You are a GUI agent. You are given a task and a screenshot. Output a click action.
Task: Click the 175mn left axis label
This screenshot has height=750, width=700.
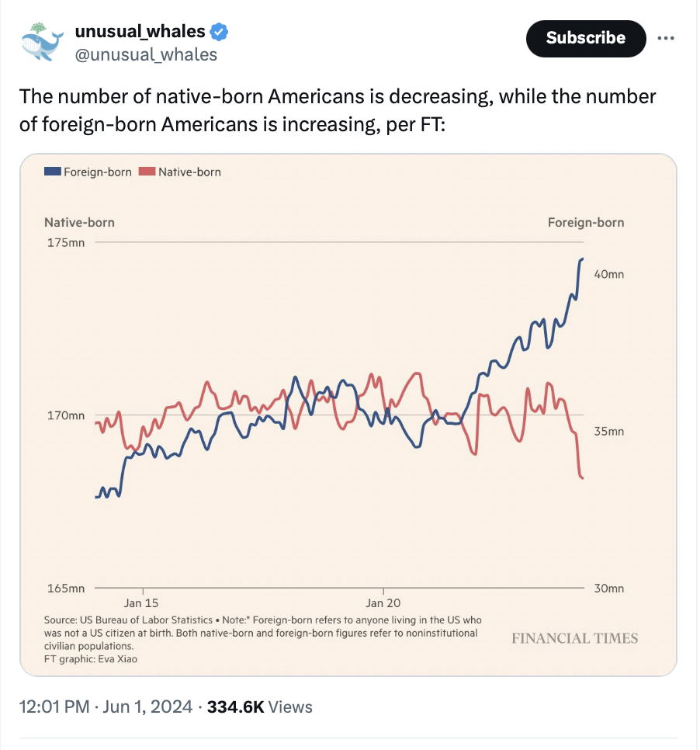click(x=66, y=243)
